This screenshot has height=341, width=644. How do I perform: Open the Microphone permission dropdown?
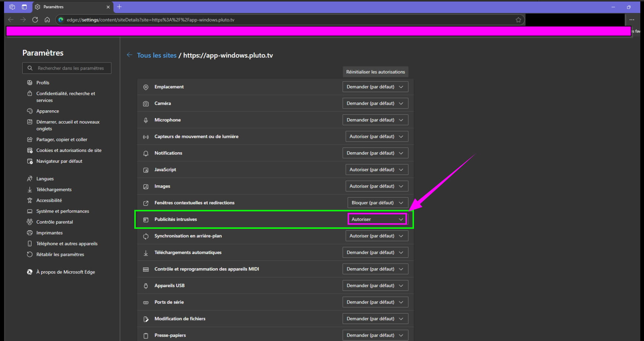375,120
